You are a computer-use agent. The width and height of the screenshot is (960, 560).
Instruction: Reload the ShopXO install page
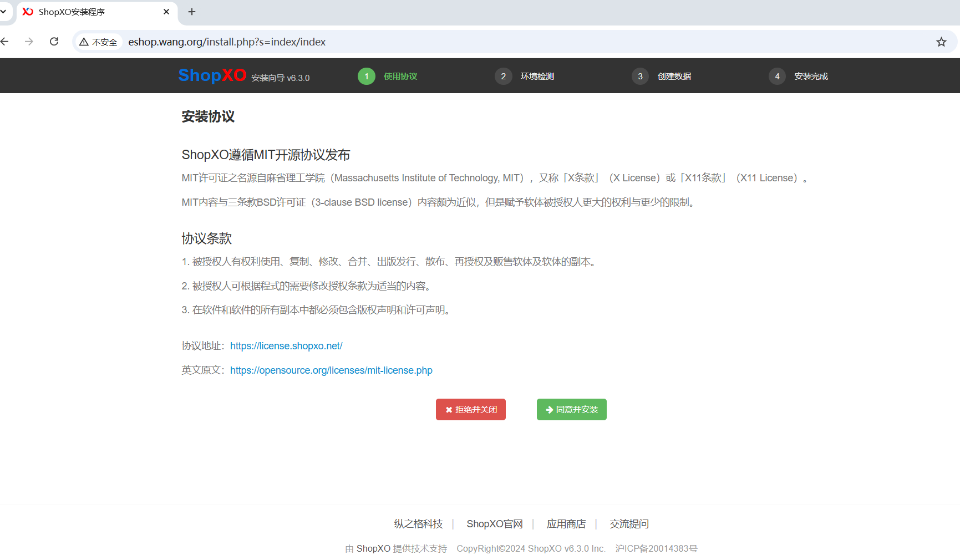[54, 42]
